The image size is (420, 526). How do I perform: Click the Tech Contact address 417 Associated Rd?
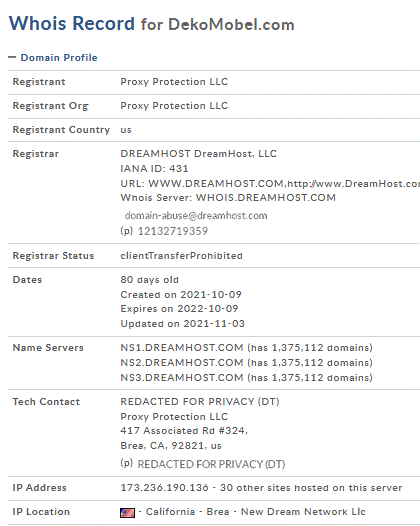(184, 431)
